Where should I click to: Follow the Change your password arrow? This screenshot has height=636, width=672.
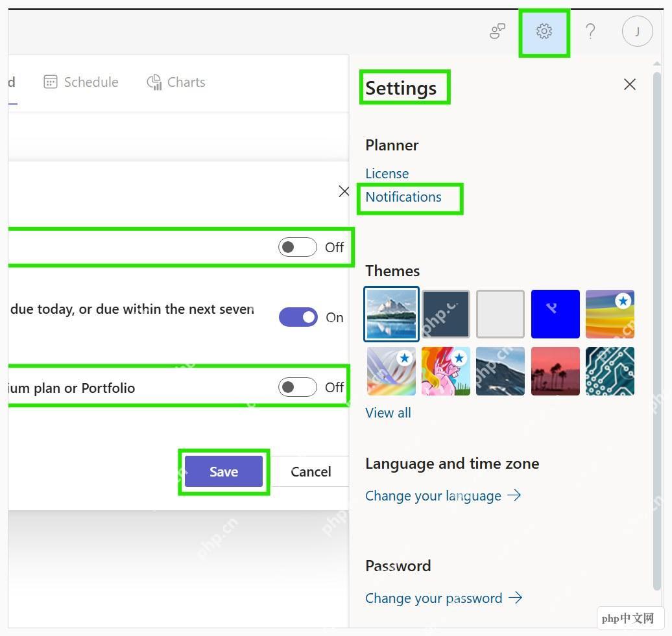[515, 598]
